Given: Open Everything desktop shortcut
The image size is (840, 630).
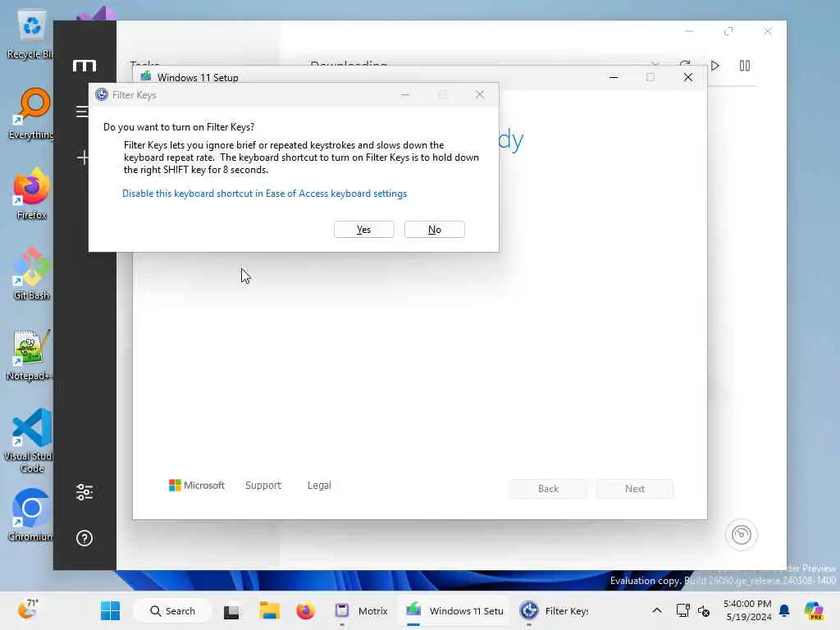Looking at the screenshot, I should click(31, 114).
